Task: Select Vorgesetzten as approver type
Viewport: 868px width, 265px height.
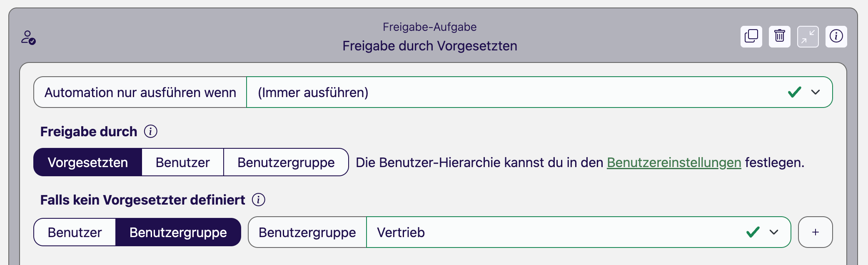Action: click(88, 162)
